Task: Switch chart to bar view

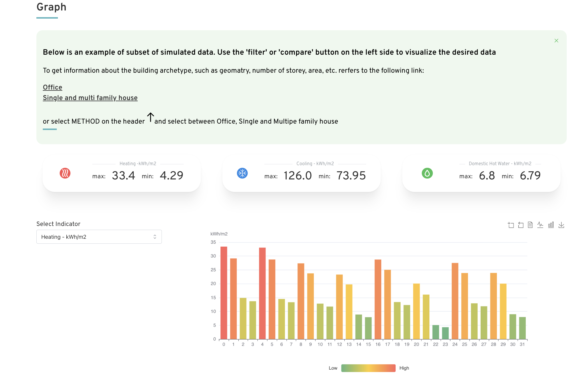Action: click(x=551, y=225)
